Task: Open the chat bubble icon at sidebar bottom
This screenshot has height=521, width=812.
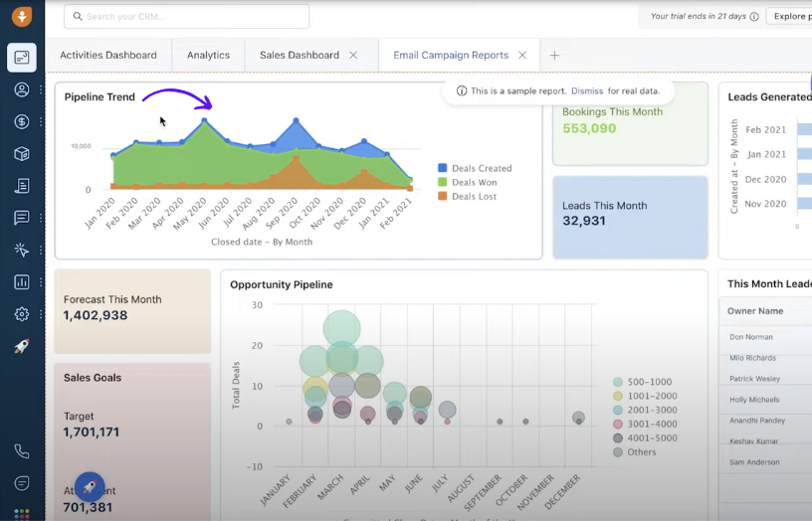Action: [x=22, y=483]
